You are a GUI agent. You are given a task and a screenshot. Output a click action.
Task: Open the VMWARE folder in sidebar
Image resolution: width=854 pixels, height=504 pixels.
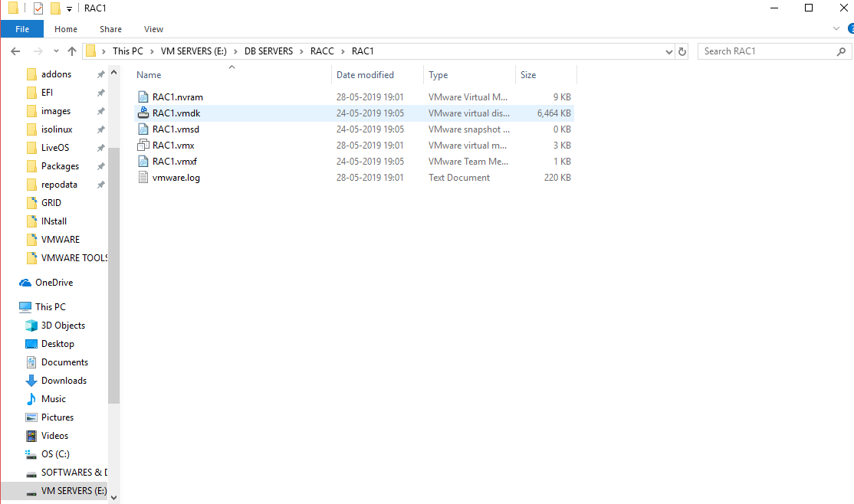tap(61, 240)
